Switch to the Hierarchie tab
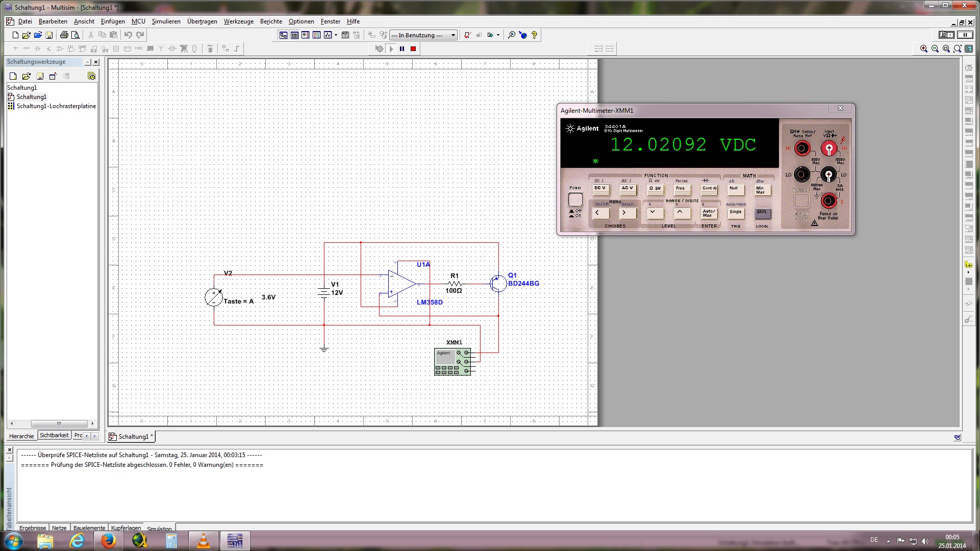980x551 pixels. [21, 436]
